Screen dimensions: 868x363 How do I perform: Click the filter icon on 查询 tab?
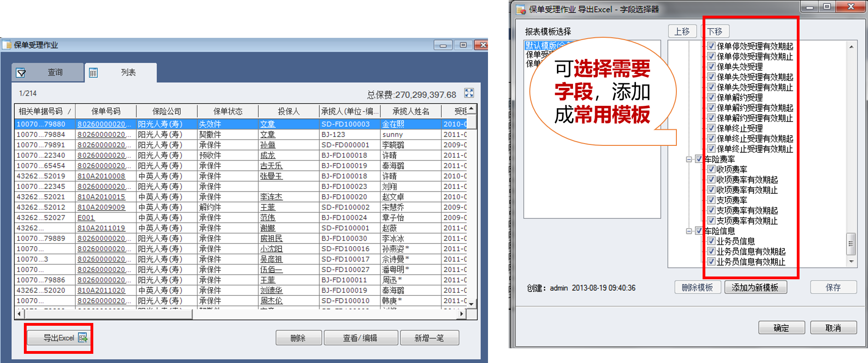(21, 73)
